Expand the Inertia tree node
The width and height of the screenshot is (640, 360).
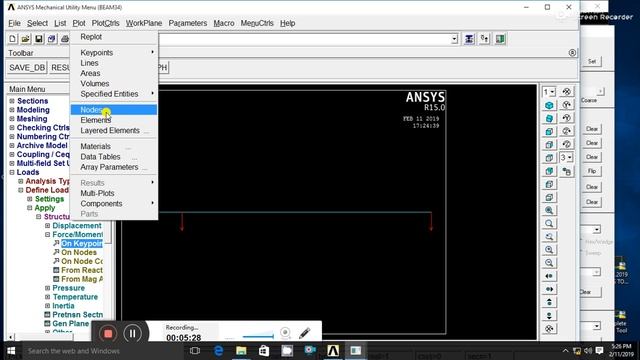pos(47,306)
